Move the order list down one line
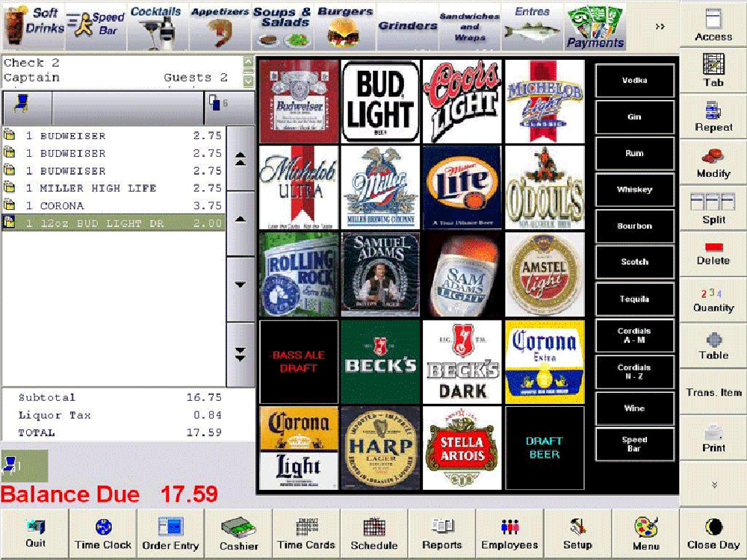 (241, 289)
